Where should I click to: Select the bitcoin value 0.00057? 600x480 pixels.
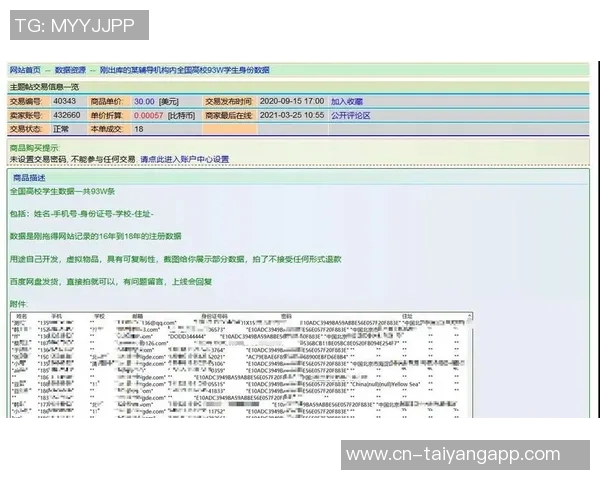click(x=148, y=115)
